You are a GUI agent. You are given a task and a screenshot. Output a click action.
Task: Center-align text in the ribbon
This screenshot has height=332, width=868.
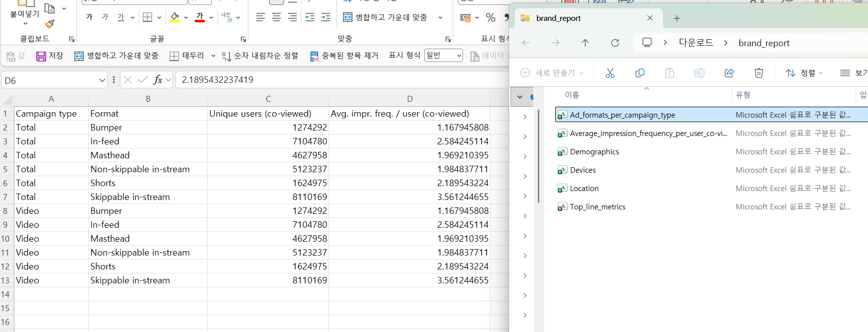point(277,17)
